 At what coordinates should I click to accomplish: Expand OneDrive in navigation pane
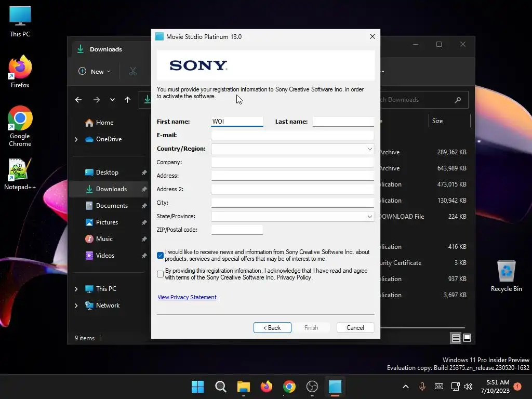pyautogui.click(x=76, y=139)
